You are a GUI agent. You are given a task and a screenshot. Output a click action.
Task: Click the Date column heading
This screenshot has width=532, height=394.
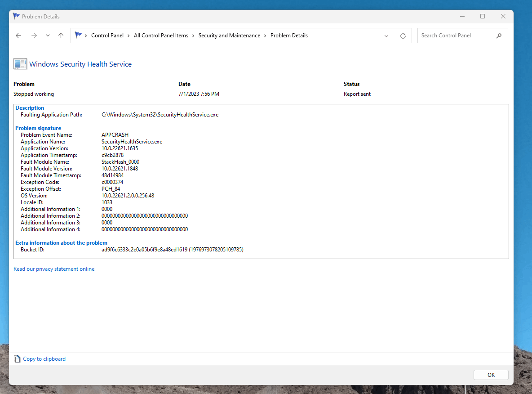pos(185,84)
